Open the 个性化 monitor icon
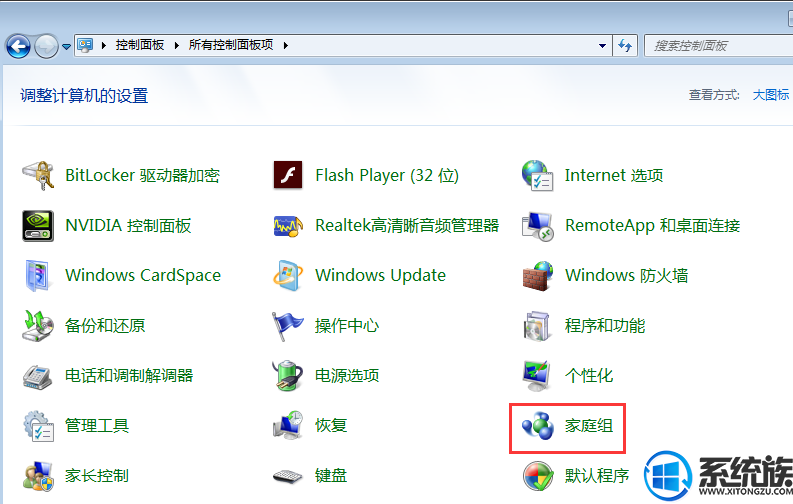 (537, 376)
